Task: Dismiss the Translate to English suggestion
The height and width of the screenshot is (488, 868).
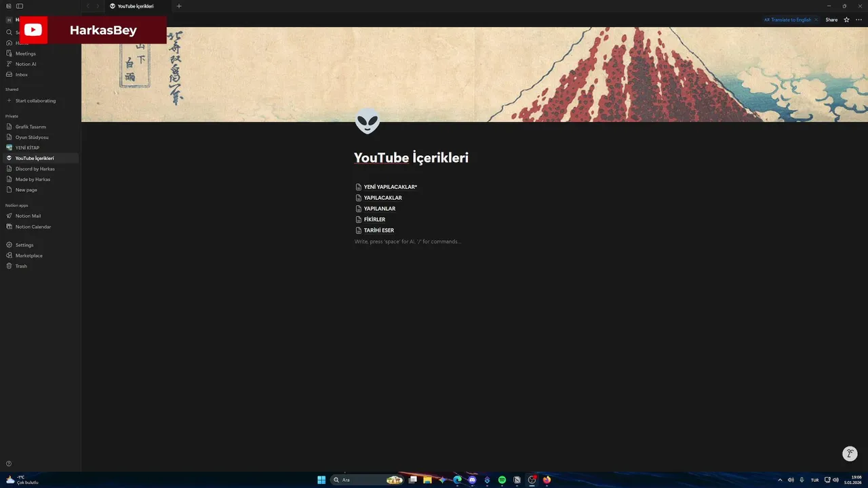Action: point(816,20)
